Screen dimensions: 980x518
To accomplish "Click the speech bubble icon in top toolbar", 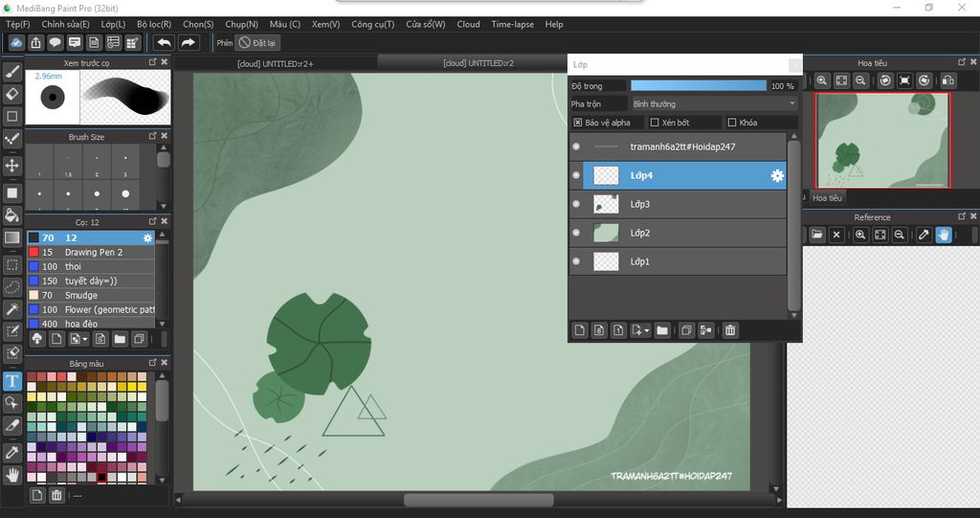I will pos(55,42).
